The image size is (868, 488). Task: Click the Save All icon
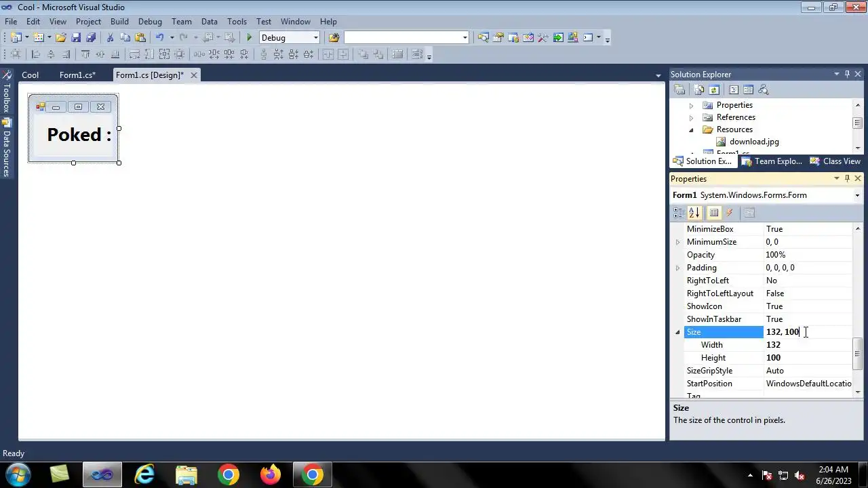tap(91, 38)
